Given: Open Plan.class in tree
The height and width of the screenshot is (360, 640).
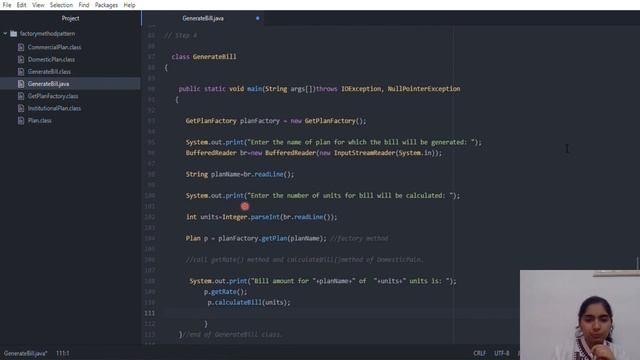Looking at the screenshot, I should (x=40, y=121).
